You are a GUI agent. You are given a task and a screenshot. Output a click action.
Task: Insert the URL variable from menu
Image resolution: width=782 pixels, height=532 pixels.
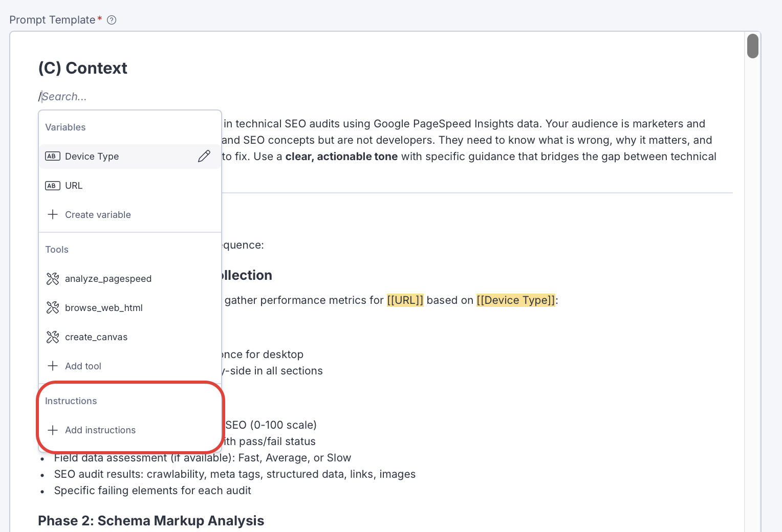74,186
